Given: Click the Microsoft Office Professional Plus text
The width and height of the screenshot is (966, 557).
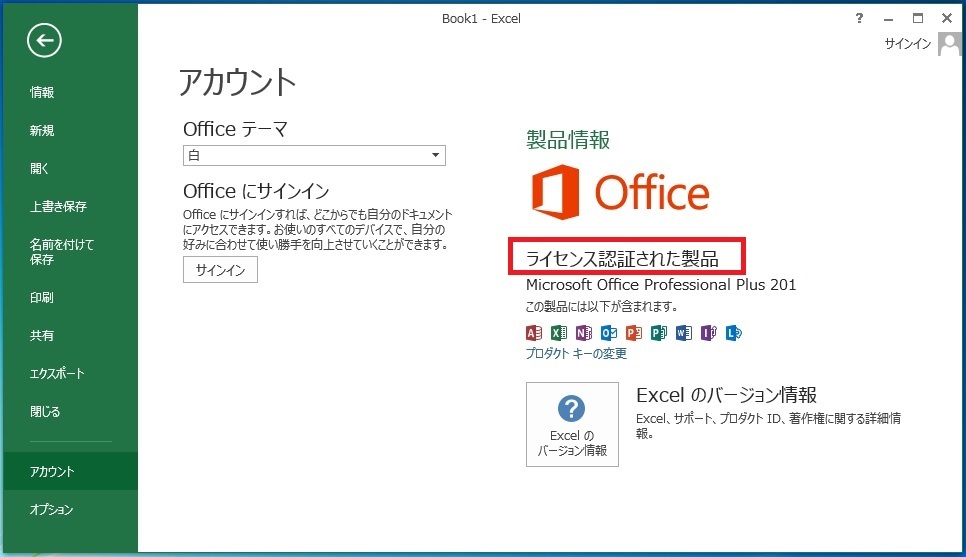Looking at the screenshot, I should 660,285.
